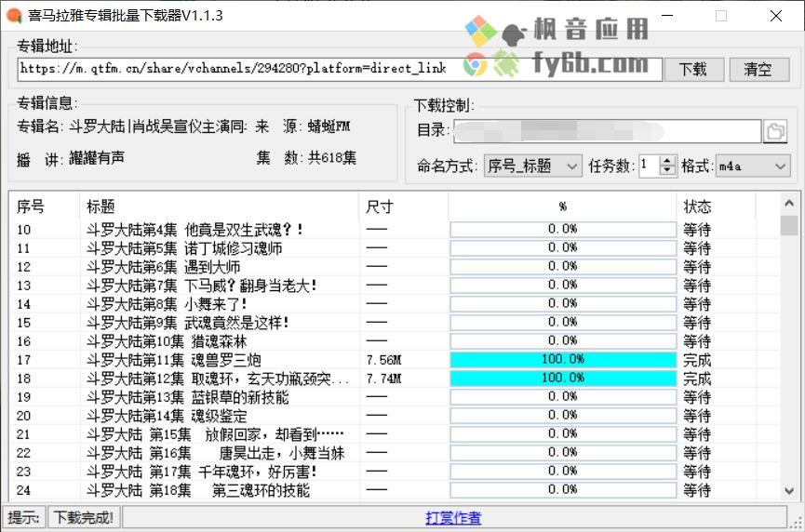The height and width of the screenshot is (532, 805).
Task: Select row 斗罗大陆第11集 魂兽罗三炮
Action: coord(395,360)
